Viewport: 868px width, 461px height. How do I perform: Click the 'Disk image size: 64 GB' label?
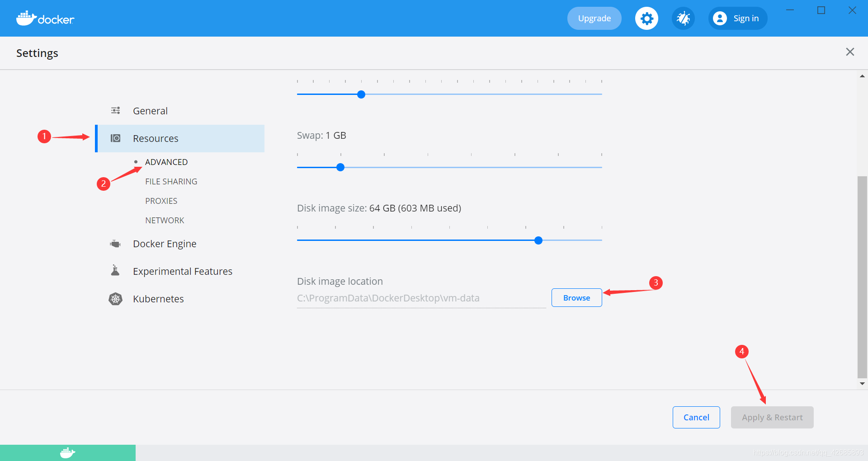click(x=379, y=208)
